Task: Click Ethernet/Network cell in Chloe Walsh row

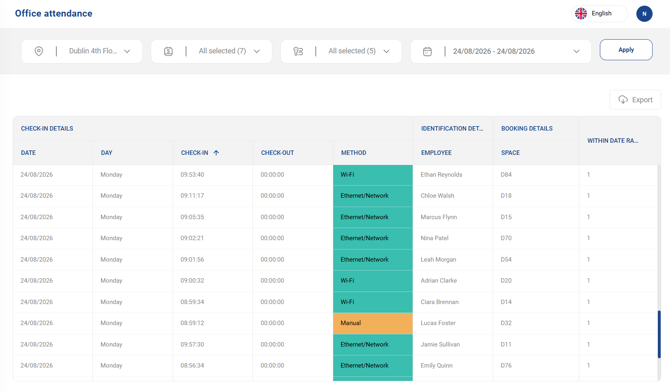Action: point(373,196)
